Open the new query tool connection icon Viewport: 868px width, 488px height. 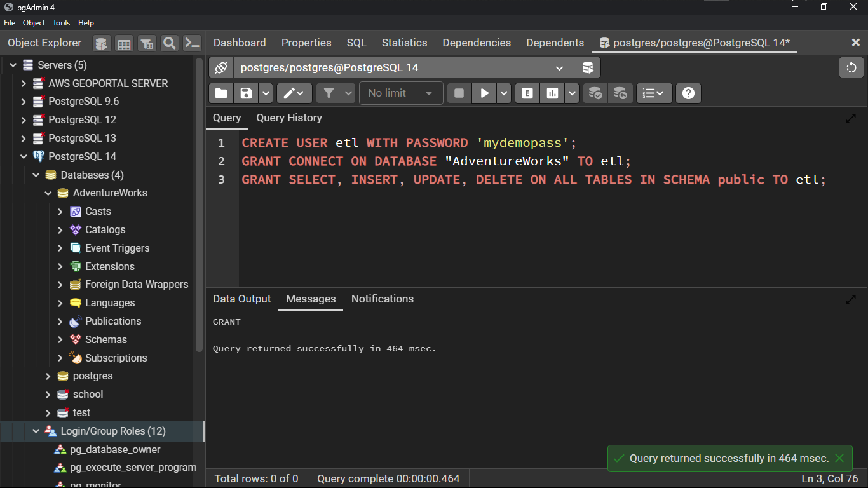pyautogui.click(x=588, y=67)
